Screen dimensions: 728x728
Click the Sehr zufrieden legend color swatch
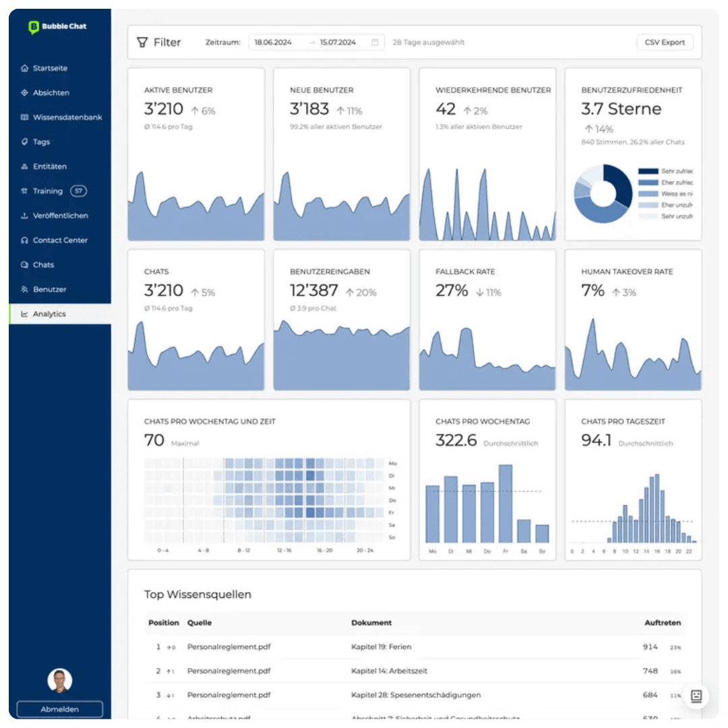point(648,172)
